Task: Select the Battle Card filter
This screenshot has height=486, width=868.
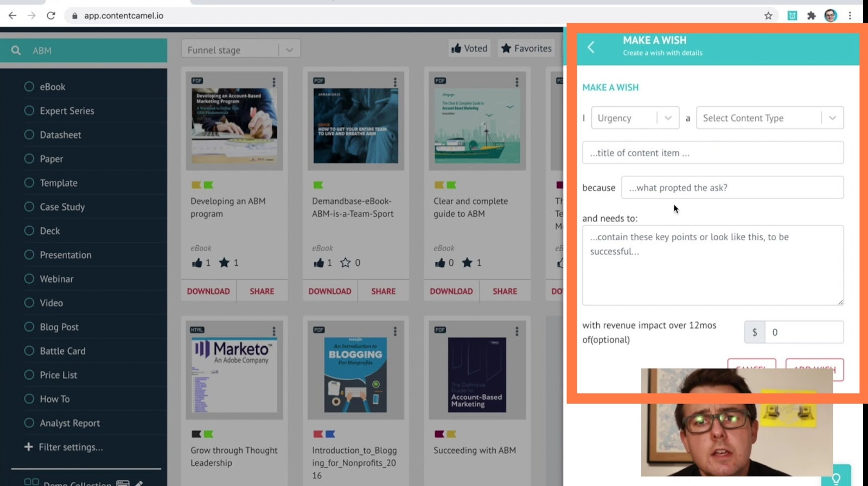Action: (x=29, y=351)
